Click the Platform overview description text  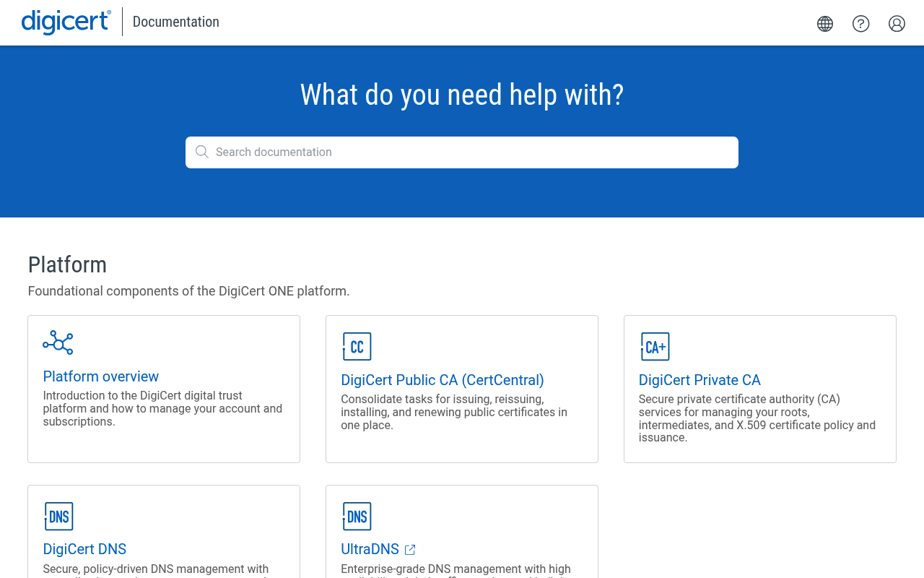(x=162, y=409)
